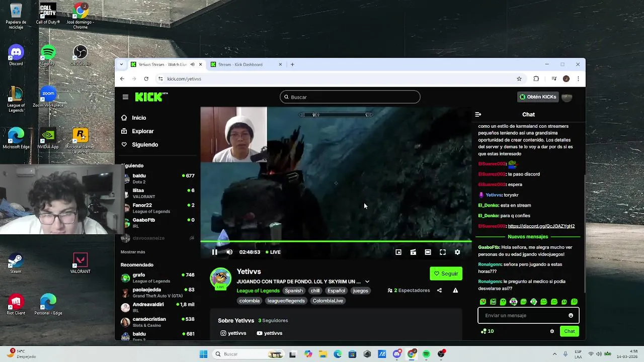
Task: Mute the stream volume speaker icon
Action: pos(229,252)
